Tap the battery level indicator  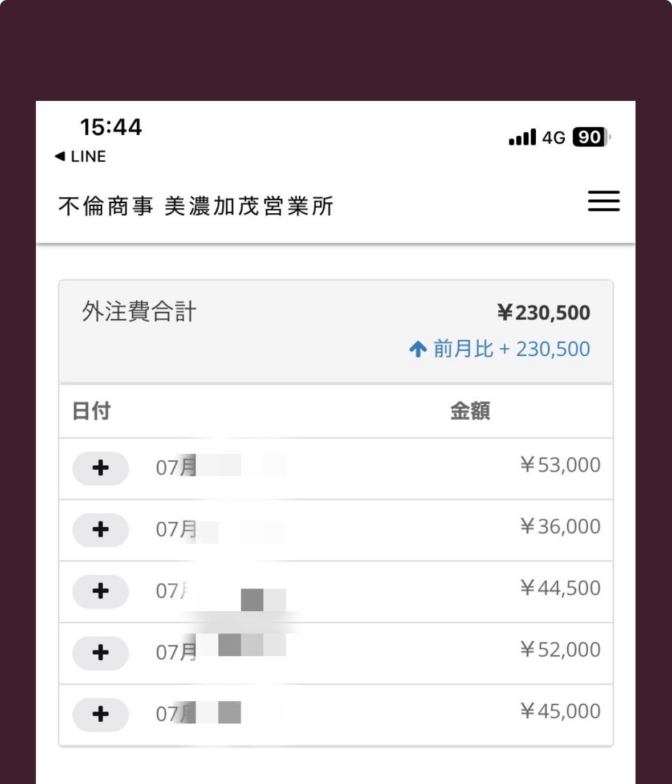[x=590, y=137]
